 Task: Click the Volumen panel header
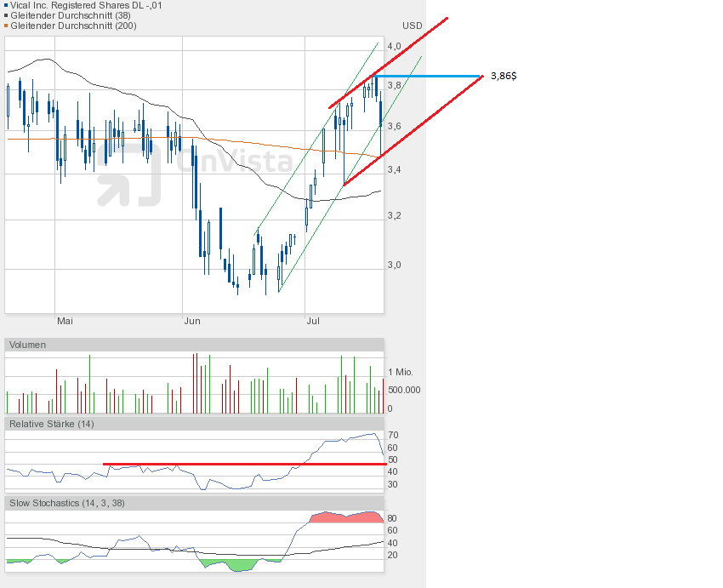(28, 345)
